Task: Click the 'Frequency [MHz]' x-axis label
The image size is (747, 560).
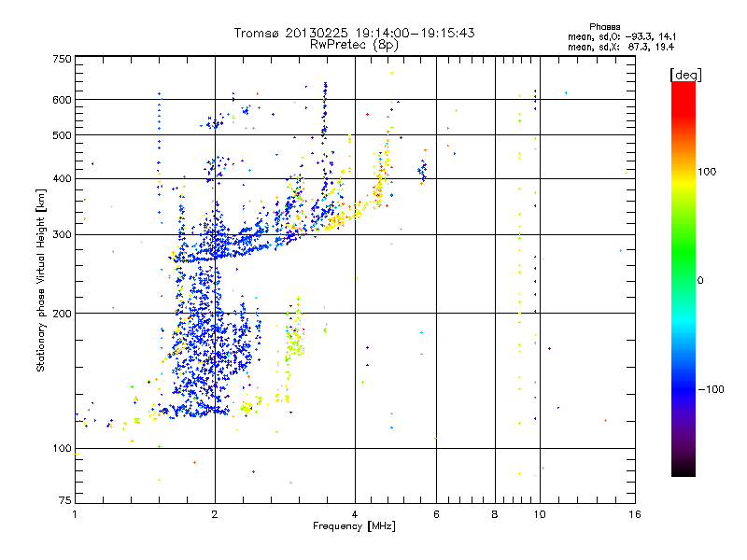Action: click(x=354, y=526)
